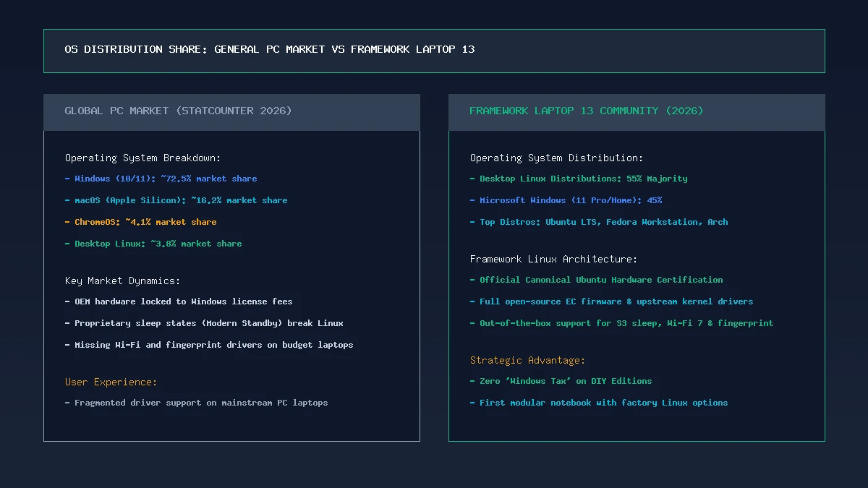Click the 'Top Distros: Ubuntu LTS, Fedora Workstation, Arch' line
The image size is (868, 488).
point(599,222)
